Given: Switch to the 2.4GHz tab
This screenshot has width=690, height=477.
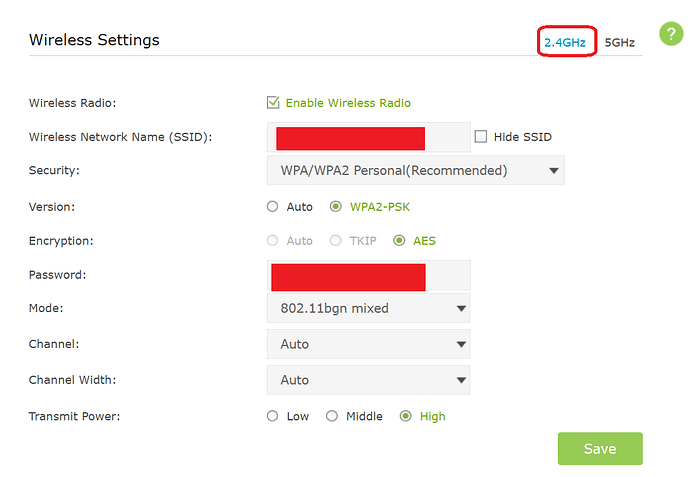Looking at the screenshot, I should [x=566, y=42].
